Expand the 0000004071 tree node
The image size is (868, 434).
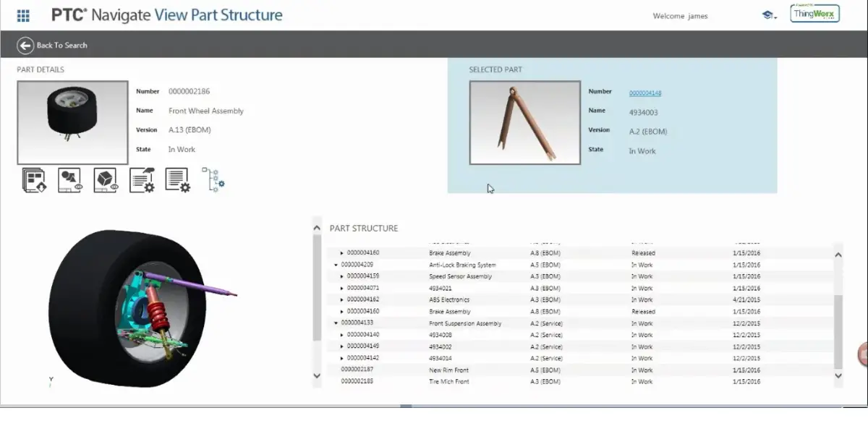coord(342,288)
